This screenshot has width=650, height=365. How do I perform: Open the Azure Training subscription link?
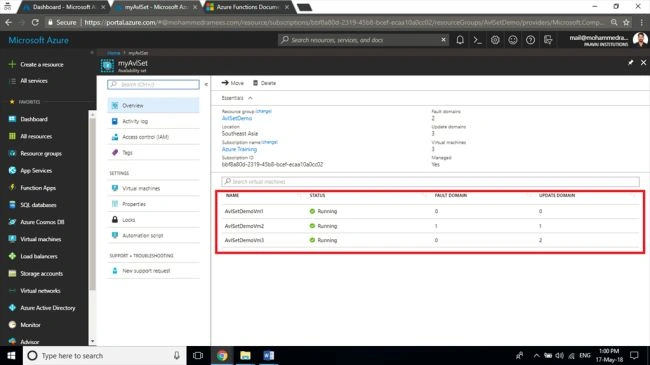[239, 149]
